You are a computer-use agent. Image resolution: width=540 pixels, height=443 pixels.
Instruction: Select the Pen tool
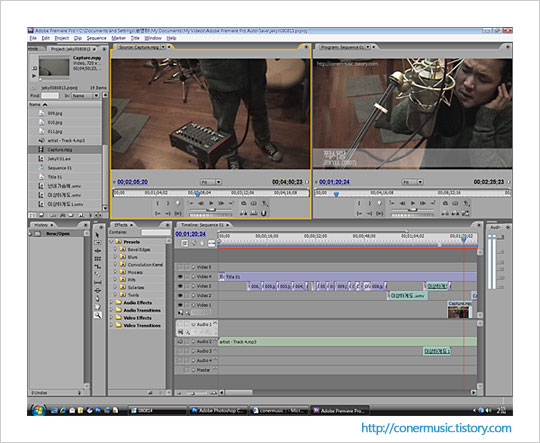coord(98,298)
